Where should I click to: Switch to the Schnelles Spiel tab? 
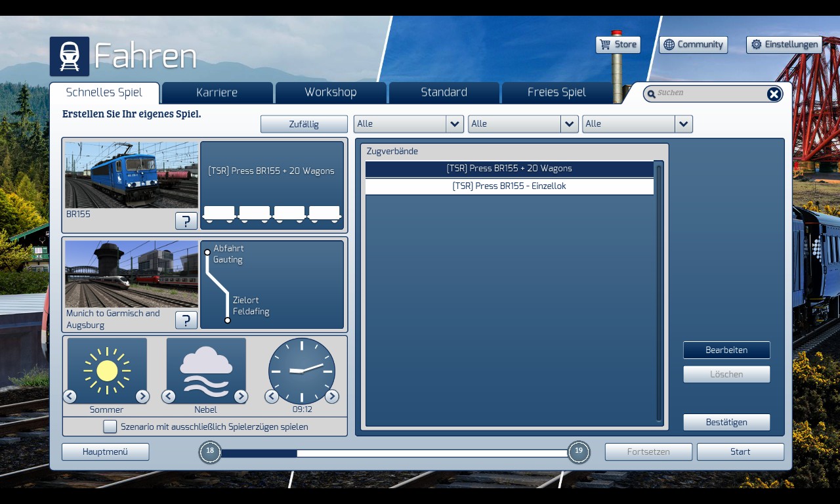click(x=104, y=93)
